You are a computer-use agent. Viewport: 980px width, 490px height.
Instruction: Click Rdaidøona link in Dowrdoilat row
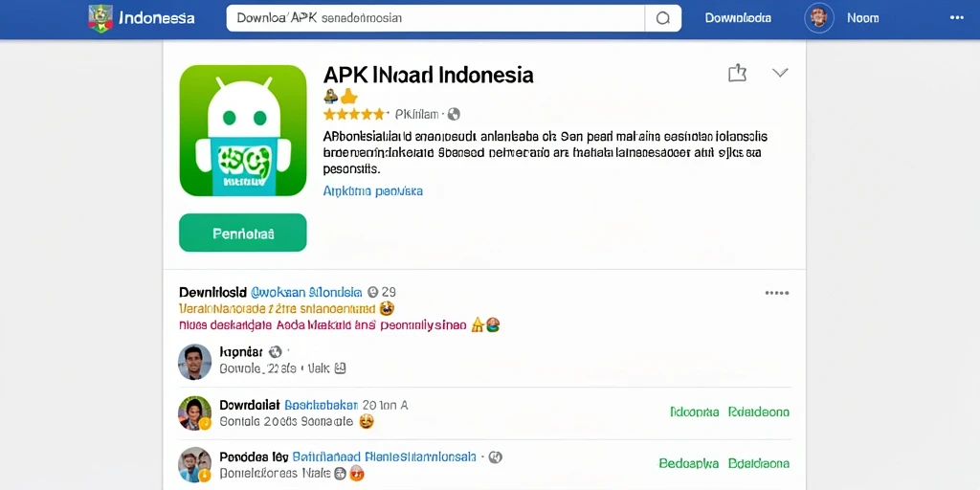[x=759, y=412]
